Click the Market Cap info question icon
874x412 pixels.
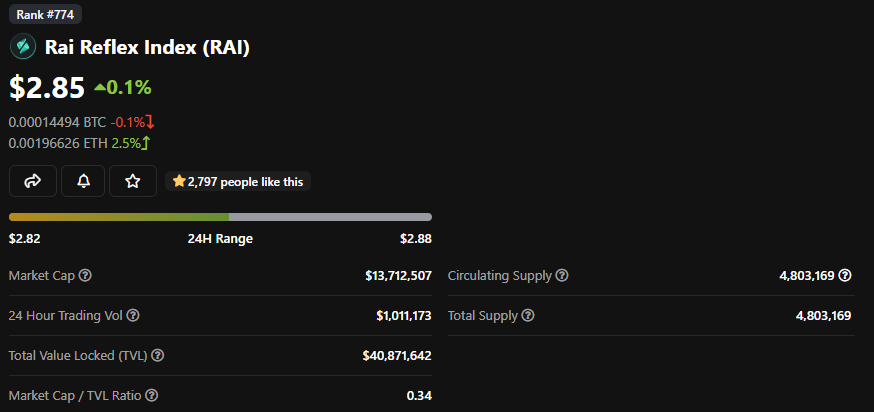86,275
